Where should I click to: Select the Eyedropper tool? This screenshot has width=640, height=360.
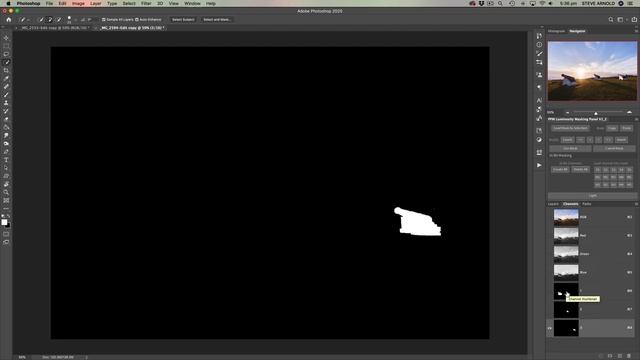pyautogui.click(x=6, y=78)
